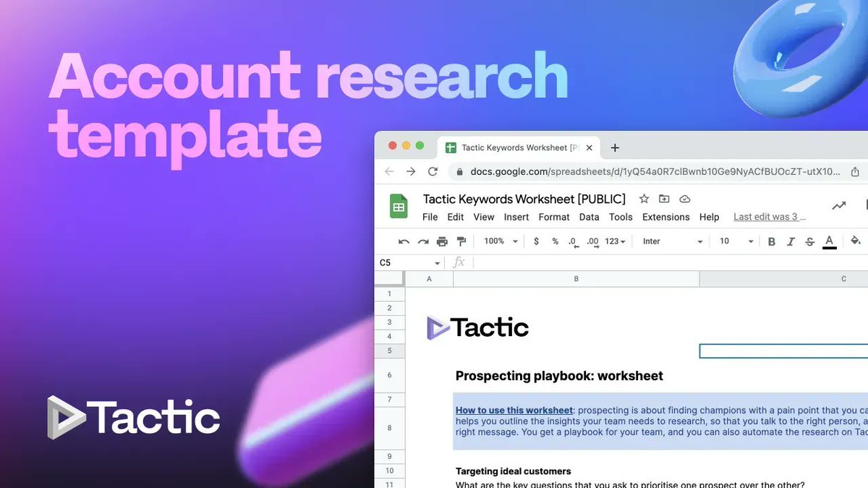Open the Data menu

590,217
